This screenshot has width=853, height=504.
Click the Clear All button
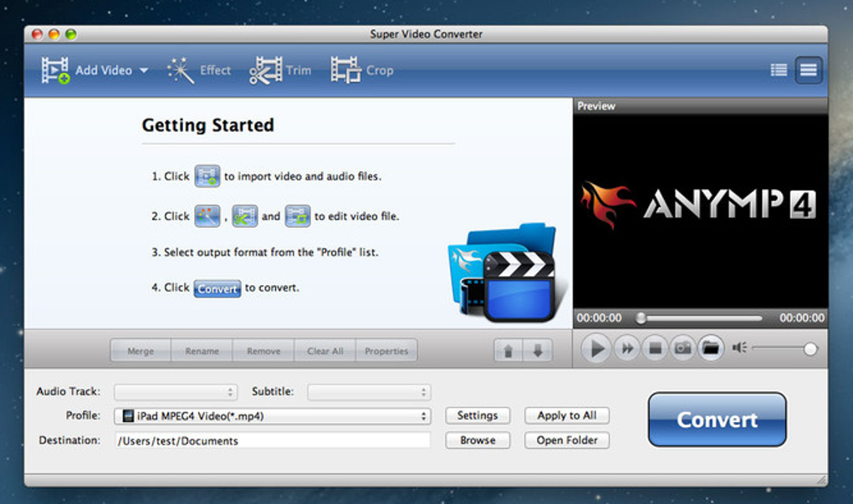tap(324, 351)
